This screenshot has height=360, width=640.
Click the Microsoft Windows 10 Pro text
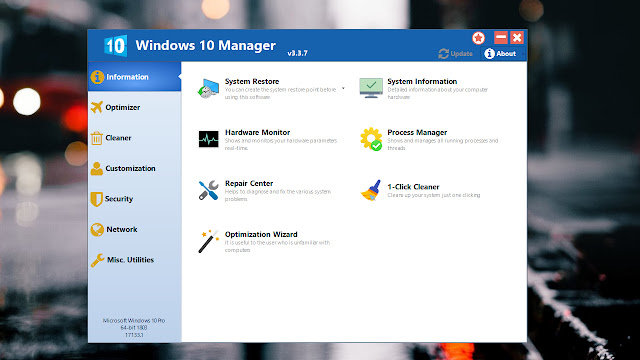coord(134,320)
